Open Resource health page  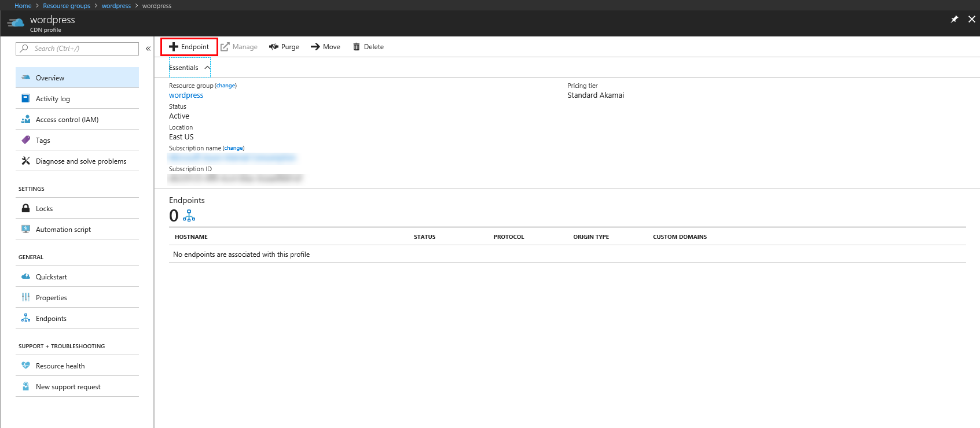pyautogui.click(x=78, y=366)
